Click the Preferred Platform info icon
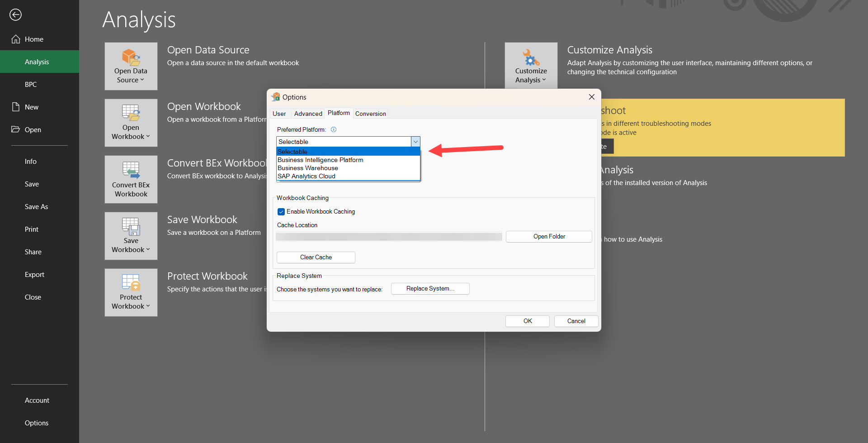Viewport: 868px width, 443px height. tap(334, 129)
